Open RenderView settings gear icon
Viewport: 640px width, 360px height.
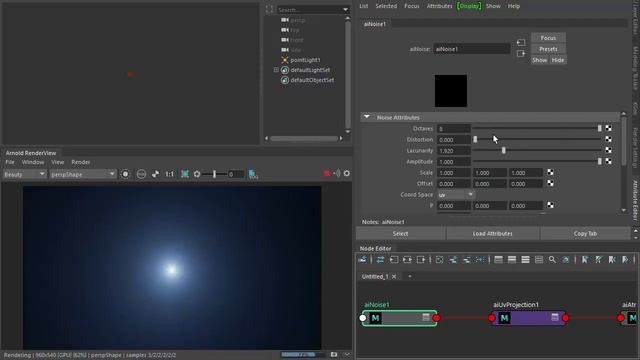tap(347, 173)
